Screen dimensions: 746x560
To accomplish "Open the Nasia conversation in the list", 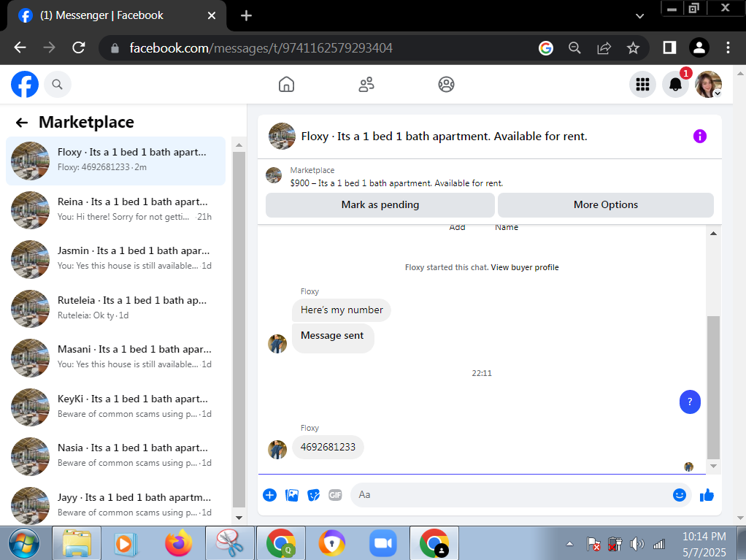I will click(115, 456).
